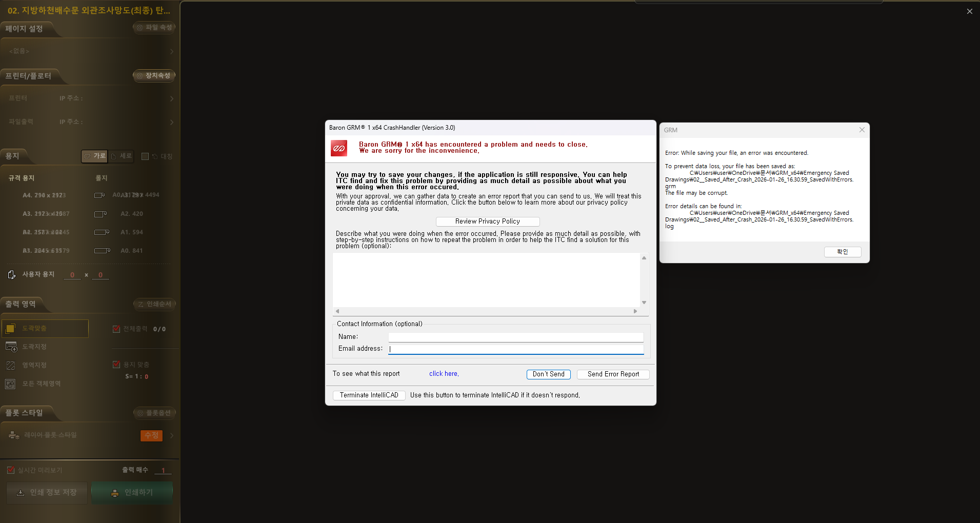
Task: Select the 모든 객체영역 icon
Action: pyautogui.click(x=10, y=384)
